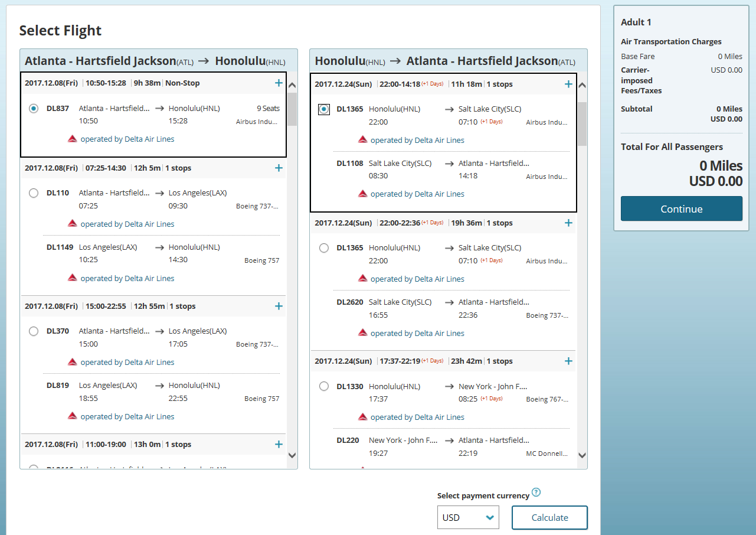Expand the 11:00-19:00 13h 0m flight
This screenshot has height=535, width=756.
(x=279, y=445)
